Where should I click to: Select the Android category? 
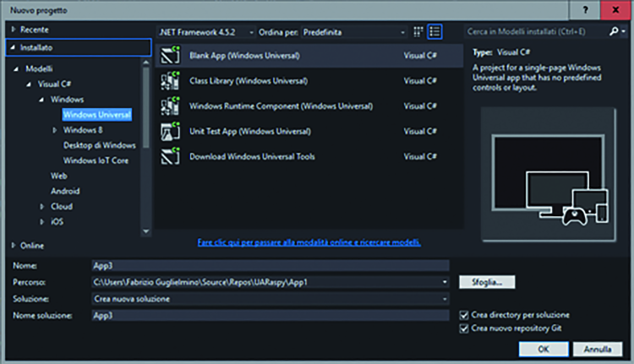pyautogui.click(x=65, y=191)
